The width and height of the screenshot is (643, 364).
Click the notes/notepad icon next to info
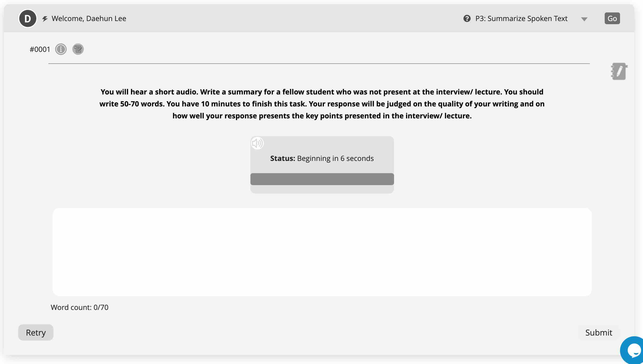pos(77,49)
